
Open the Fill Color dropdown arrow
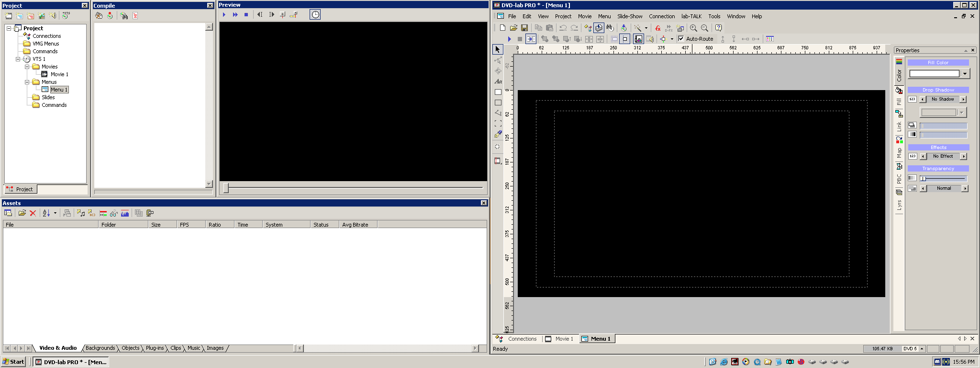pos(965,74)
